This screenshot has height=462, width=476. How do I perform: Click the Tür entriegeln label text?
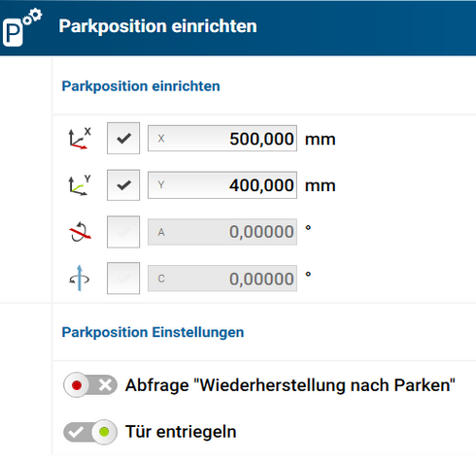pos(181,432)
